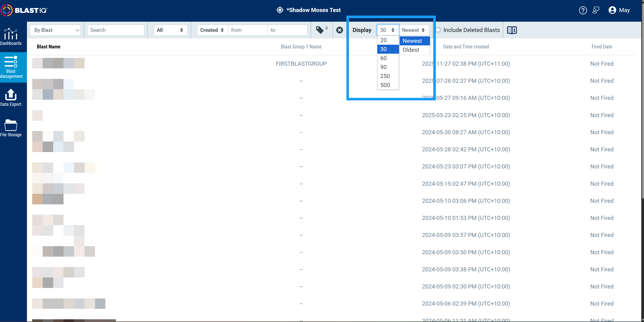Click Date and Time created column header
Viewport: 644px width, 322px height.
coord(466,47)
